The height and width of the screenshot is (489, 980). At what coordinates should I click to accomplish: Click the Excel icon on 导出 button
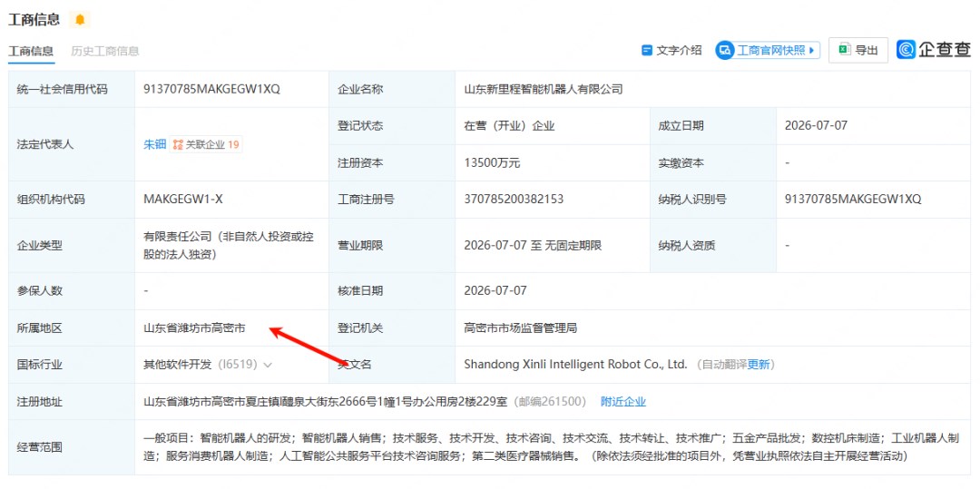click(x=845, y=50)
